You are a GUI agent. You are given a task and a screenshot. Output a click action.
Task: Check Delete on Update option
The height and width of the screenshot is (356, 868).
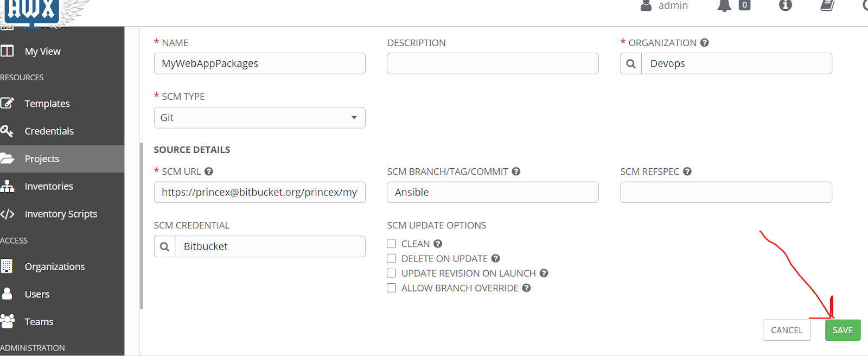[392, 258]
